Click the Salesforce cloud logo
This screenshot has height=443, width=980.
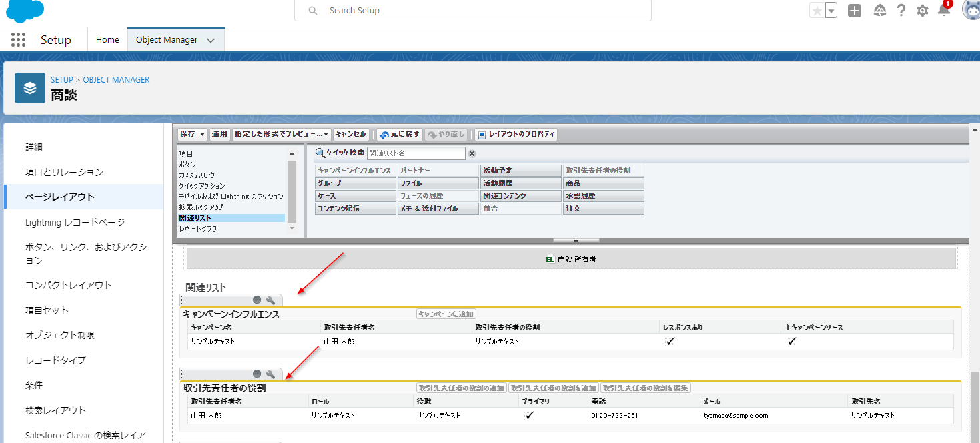[x=25, y=11]
